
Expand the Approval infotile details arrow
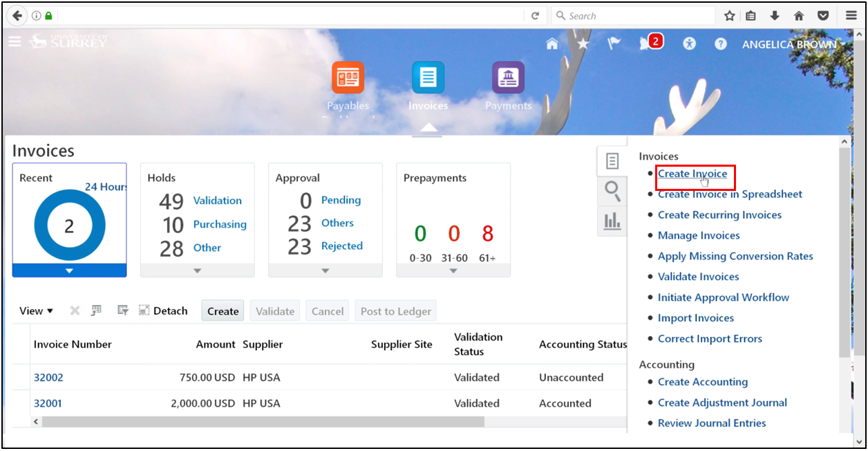coord(325,269)
